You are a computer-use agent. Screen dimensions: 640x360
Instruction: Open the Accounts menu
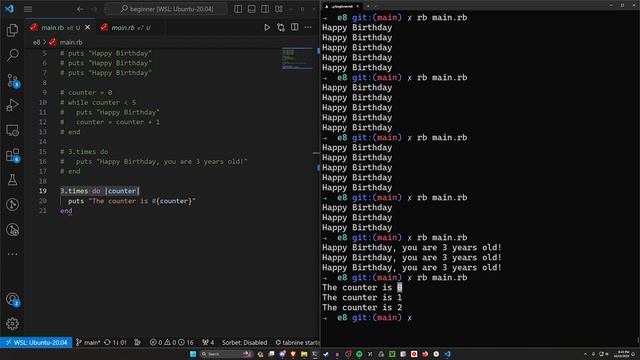(x=12, y=300)
